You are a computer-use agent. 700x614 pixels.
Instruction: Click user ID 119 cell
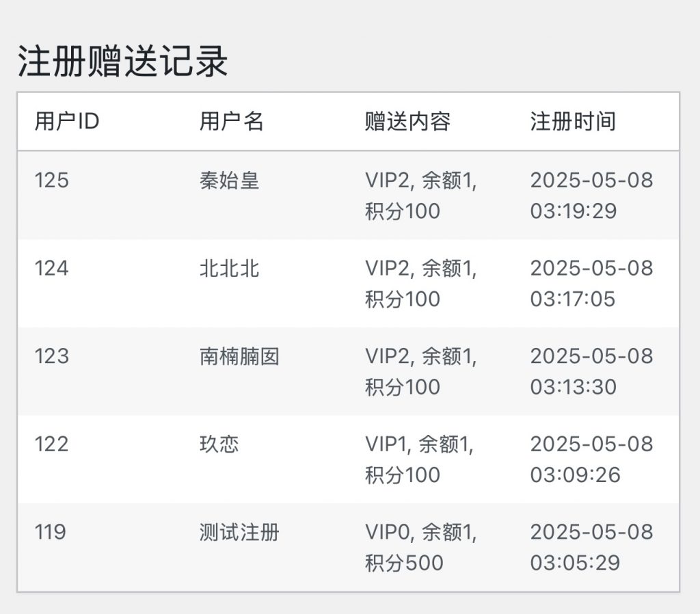[51, 532]
